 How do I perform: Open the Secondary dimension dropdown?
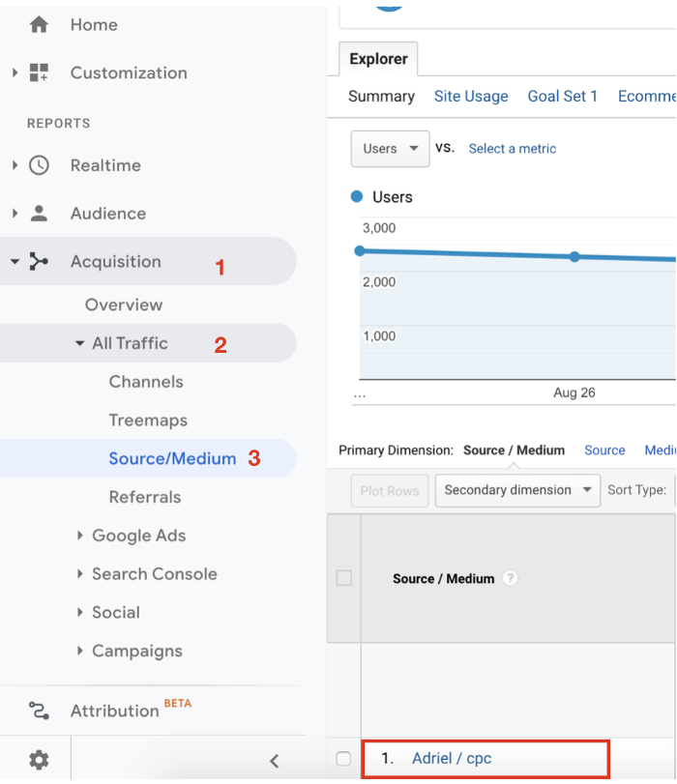pyautogui.click(x=516, y=490)
